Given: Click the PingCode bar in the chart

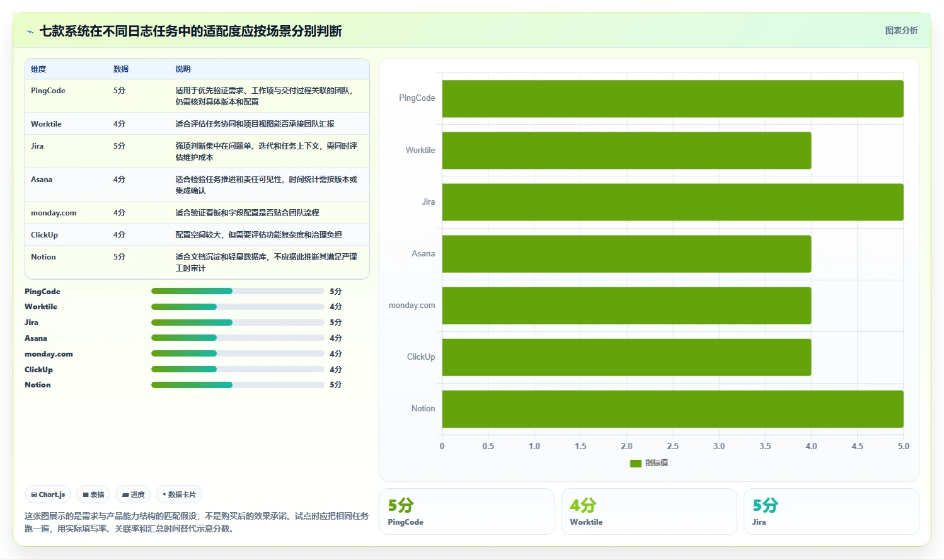Looking at the screenshot, I should tap(672, 98).
